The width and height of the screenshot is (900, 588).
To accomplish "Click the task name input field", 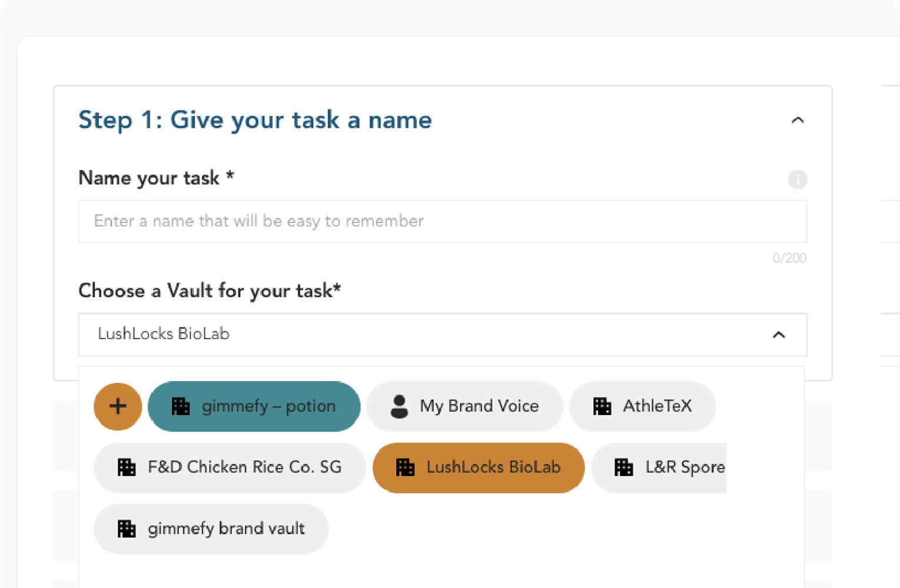I will click(x=442, y=221).
